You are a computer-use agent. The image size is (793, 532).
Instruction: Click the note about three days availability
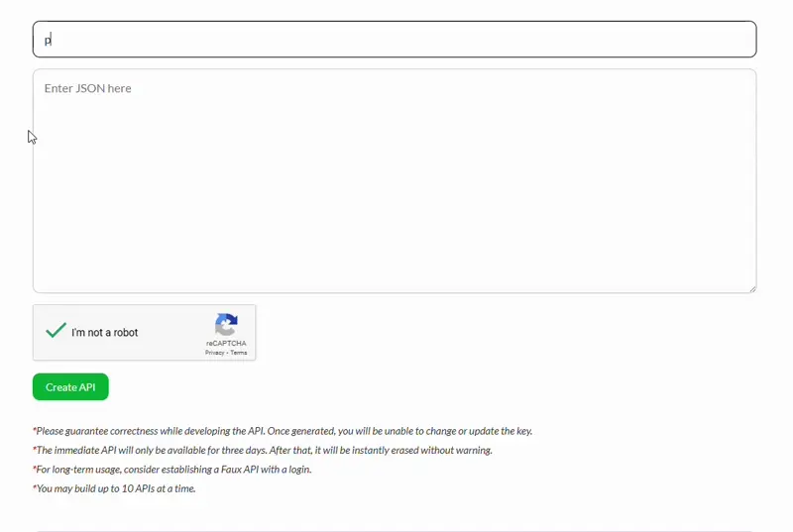pos(264,450)
